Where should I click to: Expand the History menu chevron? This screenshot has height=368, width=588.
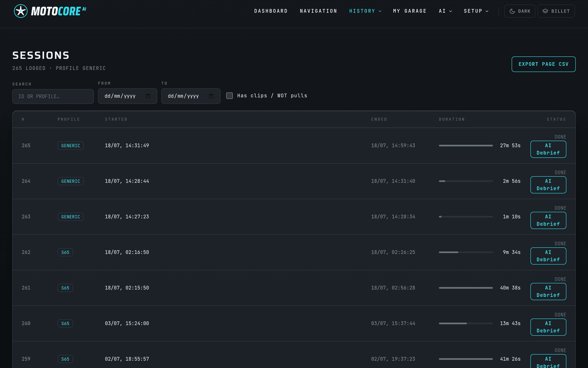(380, 11)
